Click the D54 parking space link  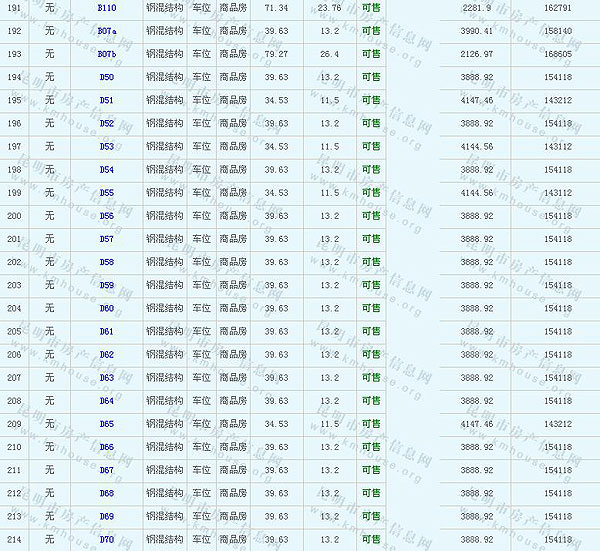point(107,170)
